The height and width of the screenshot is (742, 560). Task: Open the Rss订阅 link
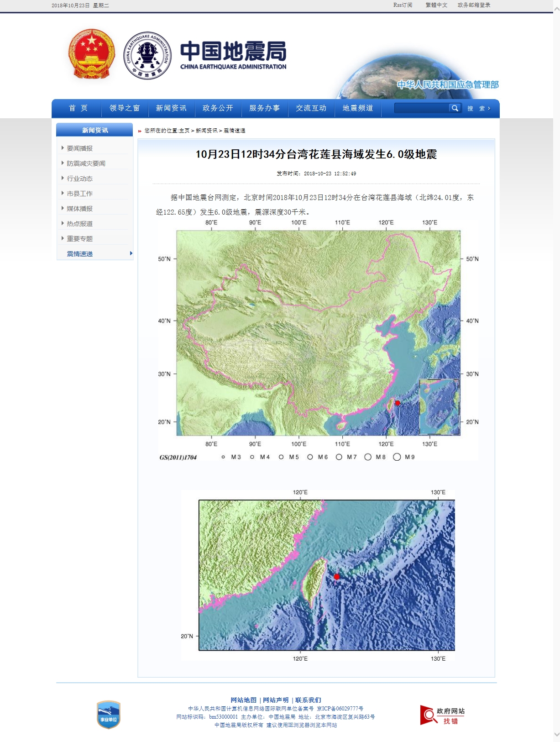click(x=403, y=5)
